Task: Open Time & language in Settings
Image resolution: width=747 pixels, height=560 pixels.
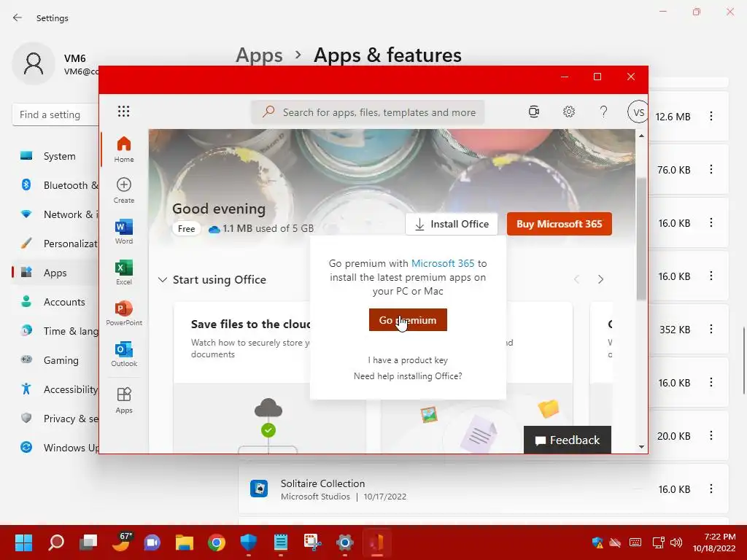Action: (55, 331)
